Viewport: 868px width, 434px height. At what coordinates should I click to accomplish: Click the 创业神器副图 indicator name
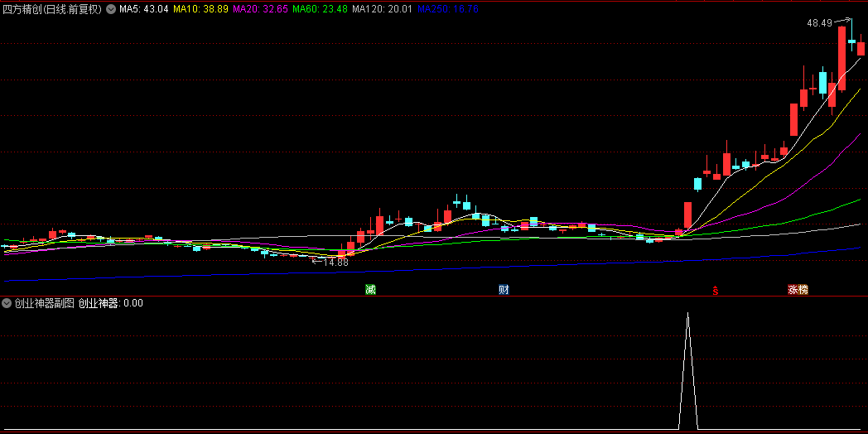pos(44,303)
